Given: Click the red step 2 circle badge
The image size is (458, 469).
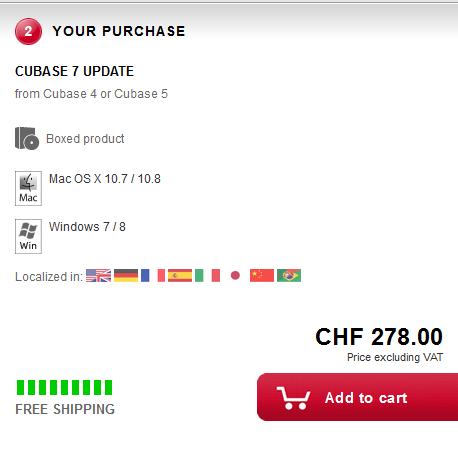Looking at the screenshot, I should click(x=28, y=31).
